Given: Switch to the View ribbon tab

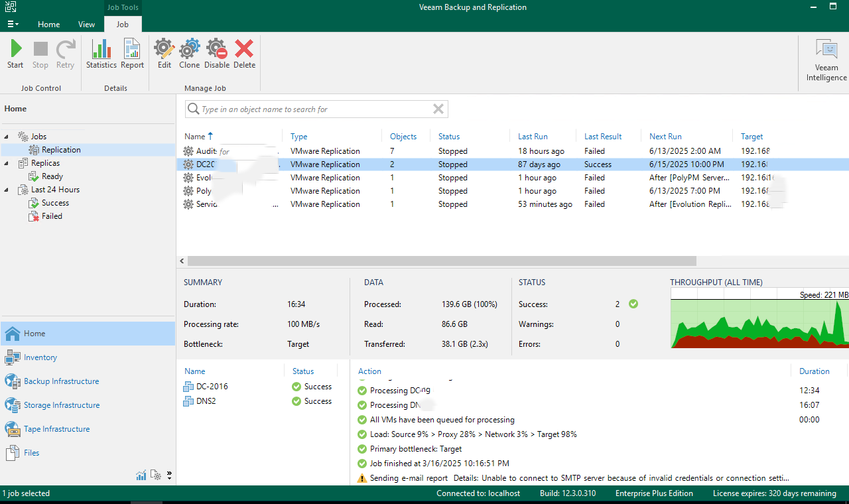Looking at the screenshot, I should (x=86, y=25).
